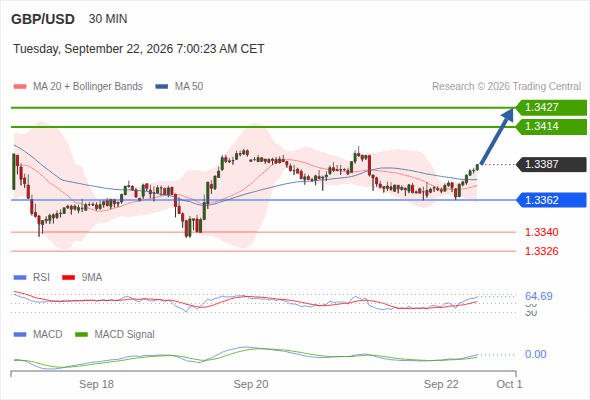The width and height of the screenshot is (590, 400).
Task: Click the 1.3387 current price tag
Action: tap(551, 164)
